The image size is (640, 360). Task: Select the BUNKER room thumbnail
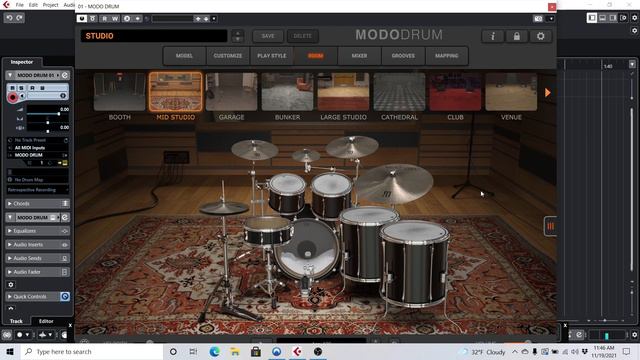[287, 92]
